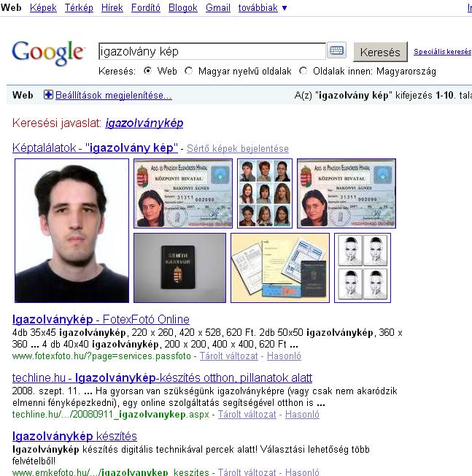The height and width of the screenshot is (476, 472).
Task: Open the on-screen keyboard icon
Action: coord(336,50)
